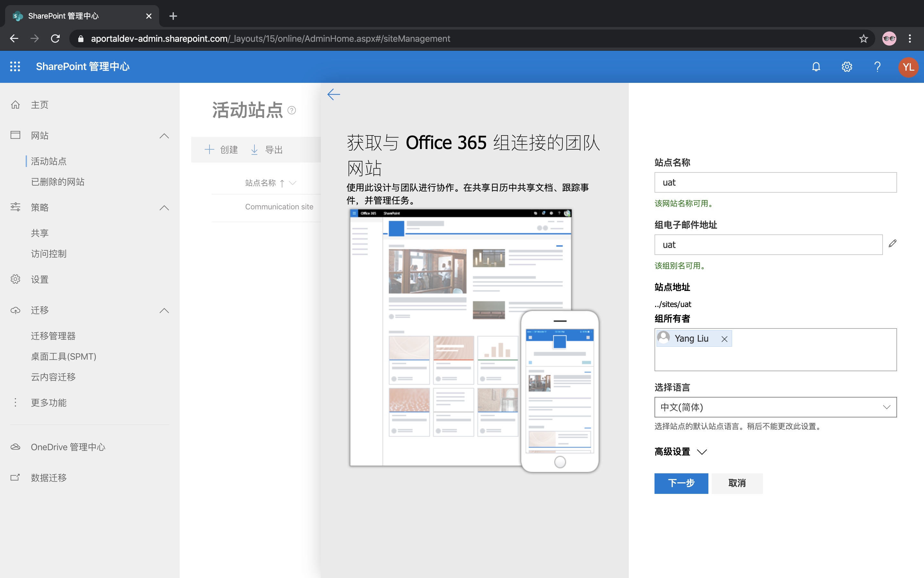Click the ../sites/uat address text
This screenshot has height=578, width=924.
coord(672,304)
